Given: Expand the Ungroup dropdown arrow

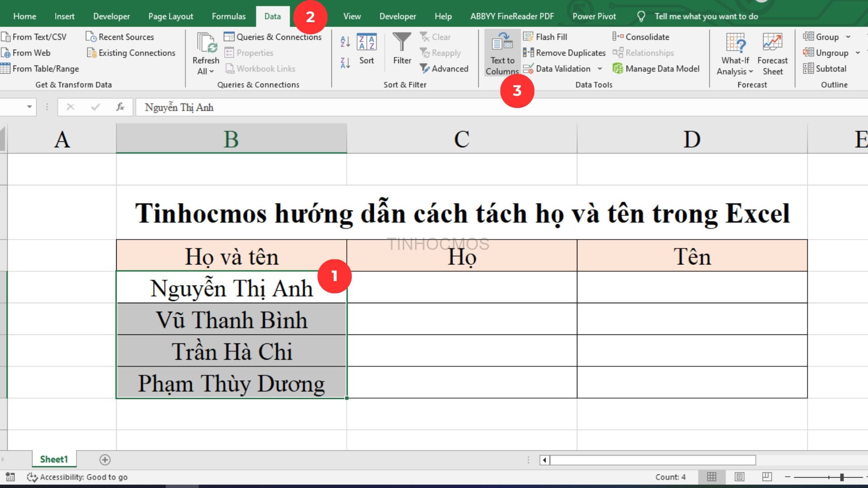Looking at the screenshot, I should point(858,53).
